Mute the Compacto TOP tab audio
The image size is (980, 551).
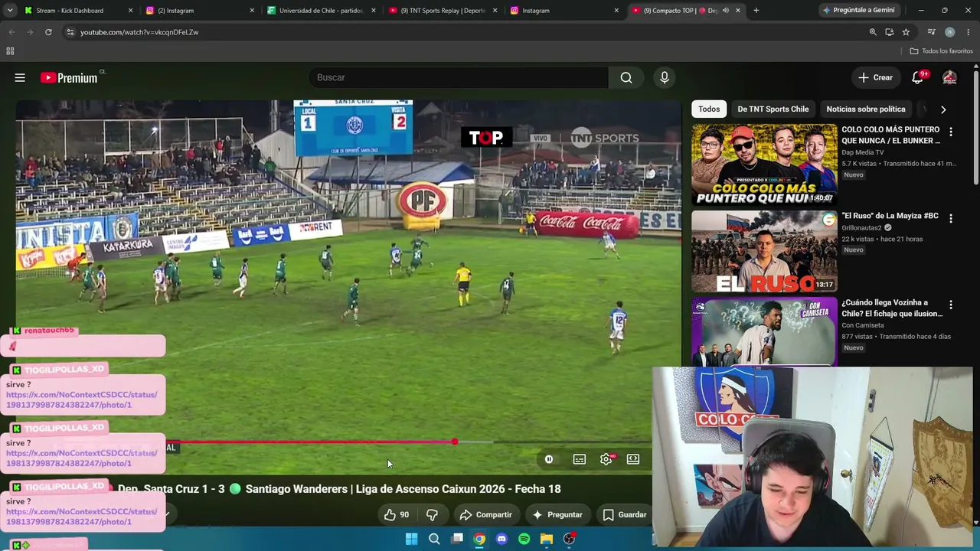[725, 11]
